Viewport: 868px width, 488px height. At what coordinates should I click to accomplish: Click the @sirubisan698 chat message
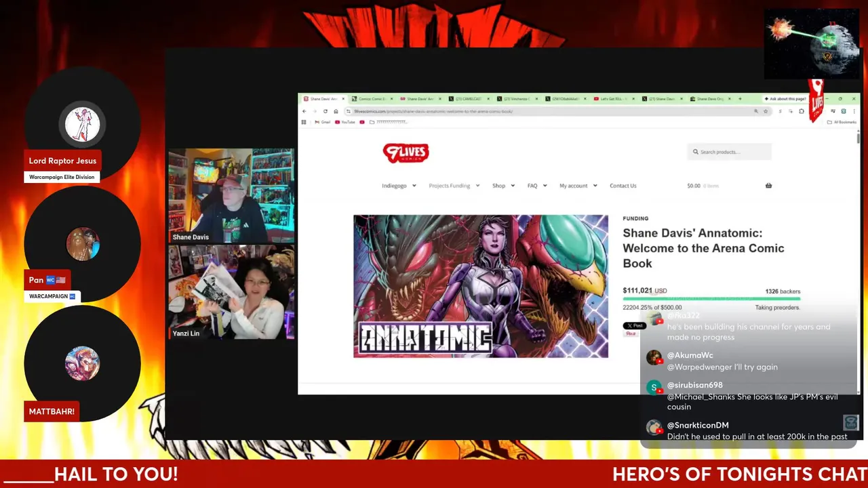point(753,401)
